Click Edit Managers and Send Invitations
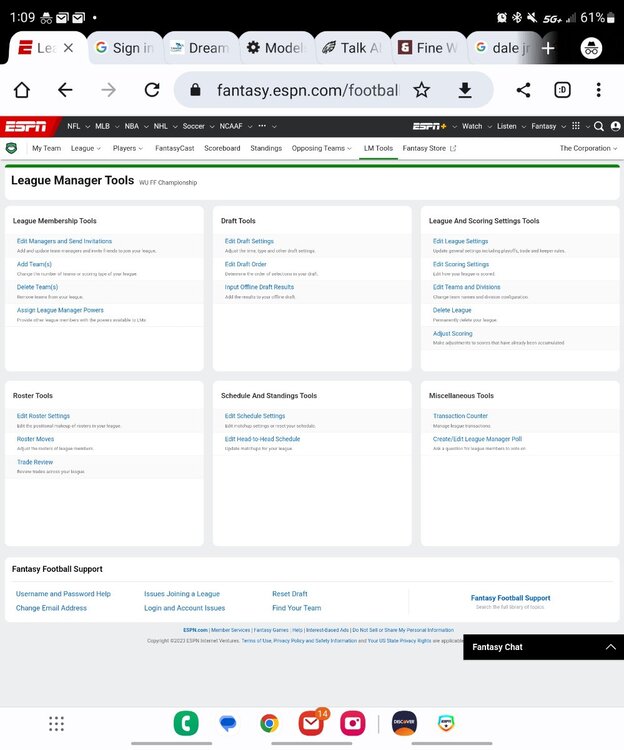This screenshot has height=750, width=624. 64,241
